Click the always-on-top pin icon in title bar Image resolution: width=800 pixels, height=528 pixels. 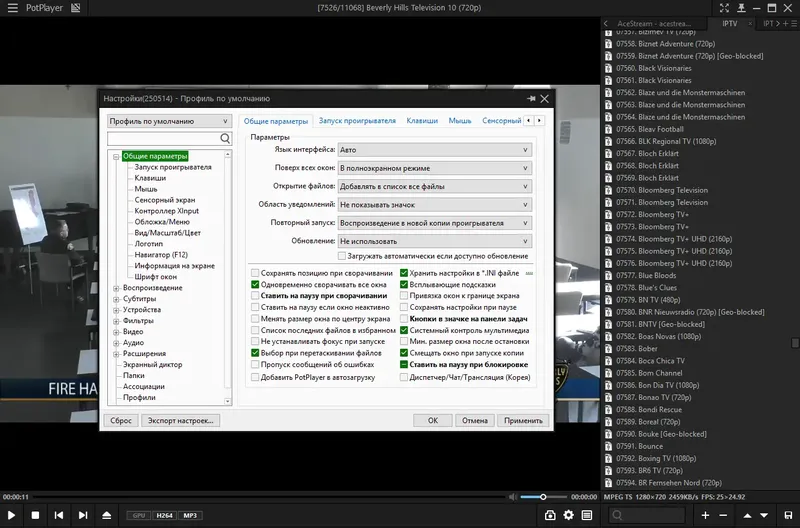click(x=741, y=8)
